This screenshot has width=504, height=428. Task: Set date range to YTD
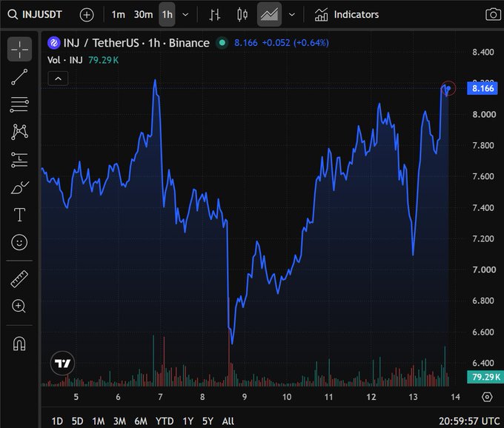pos(165,421)
